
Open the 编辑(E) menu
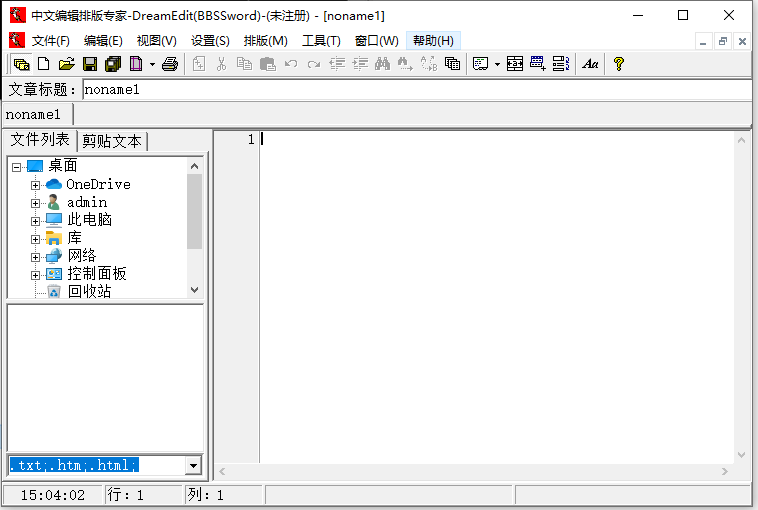pyautogui.click(x=103, y=41)
